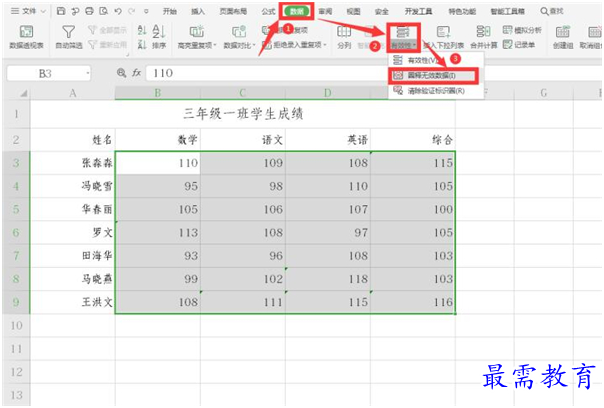Switch to the 审阅 tab
This screenshot has height=408, width=604.
325,11
